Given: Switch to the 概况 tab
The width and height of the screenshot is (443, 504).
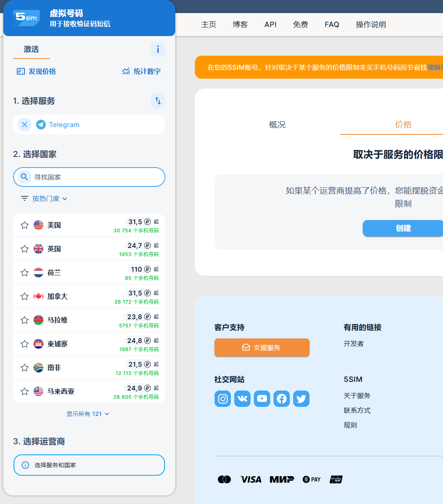Looking at the screenshot, I should pos(277,125).
